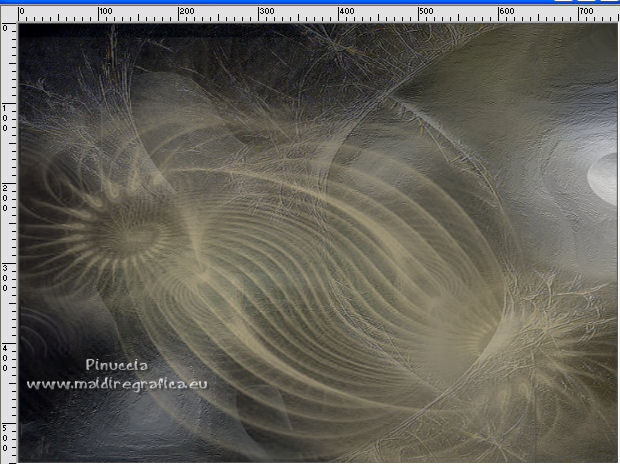Click the horizontal ruler's 100 mark
This screenshot has width=620, height=464.
(x=106, y=11)
